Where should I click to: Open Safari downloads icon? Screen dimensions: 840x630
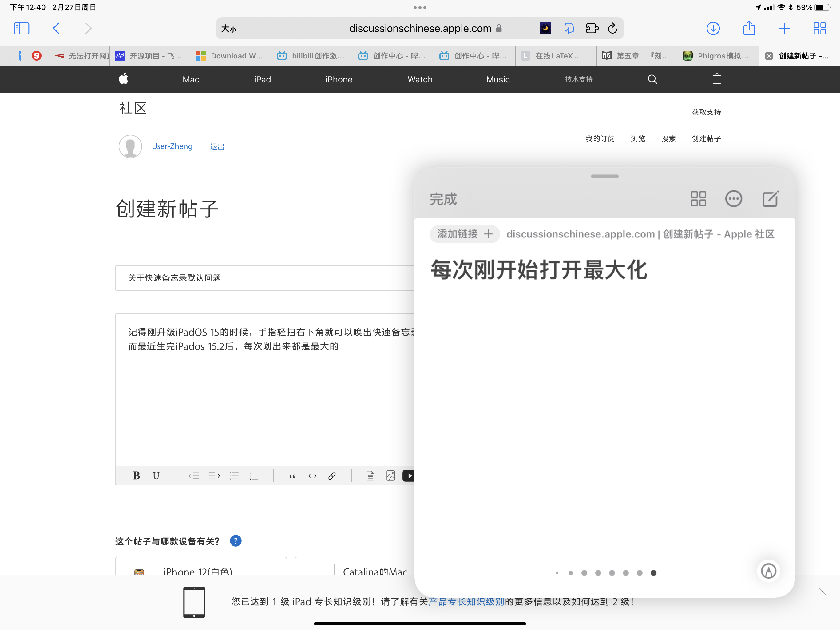713,29
